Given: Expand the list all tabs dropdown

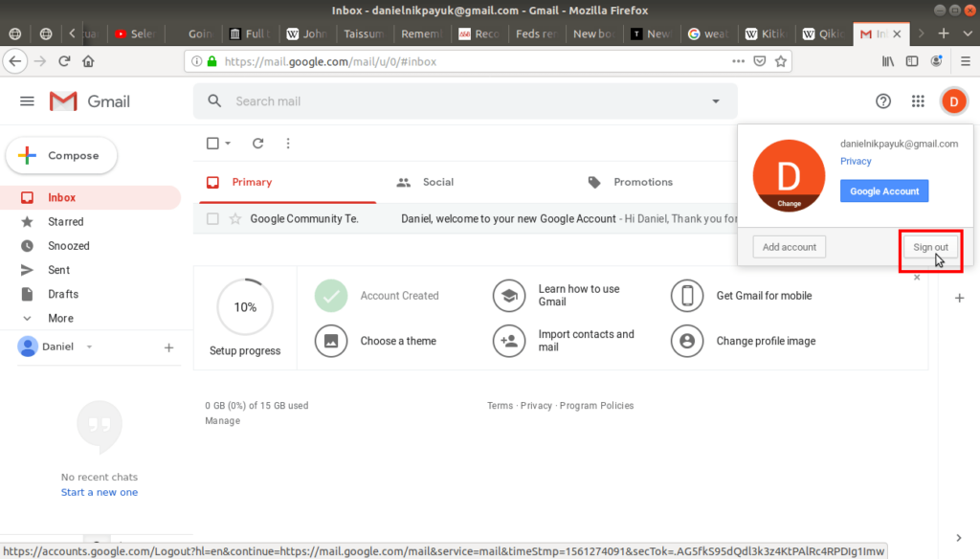Looking at the screenshot, I should (968, 34).
